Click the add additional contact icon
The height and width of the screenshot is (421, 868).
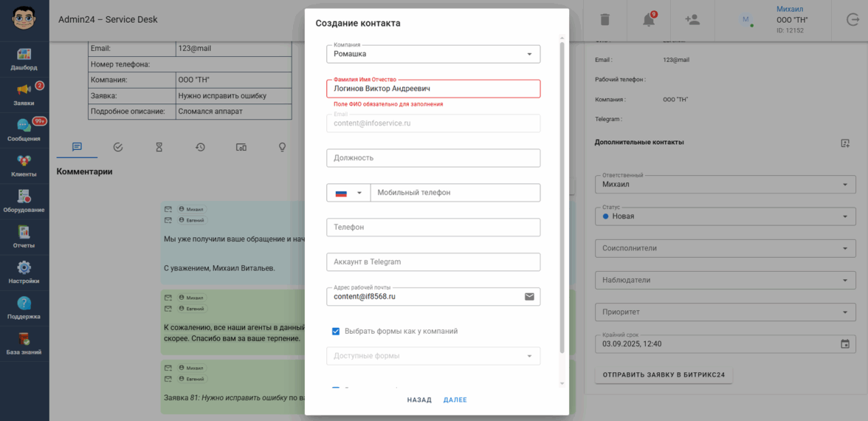[x=845, y=143]
